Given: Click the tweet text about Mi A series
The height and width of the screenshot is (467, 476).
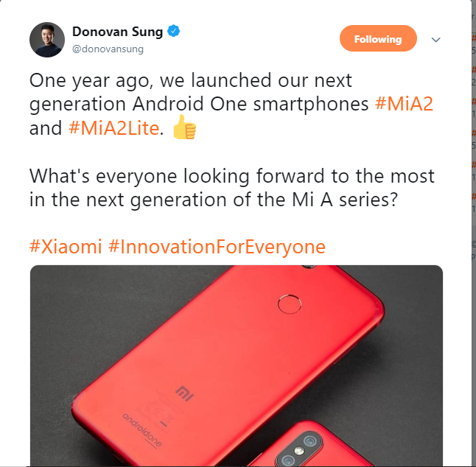Looking at the screenshot, I should tap(232, 188).
